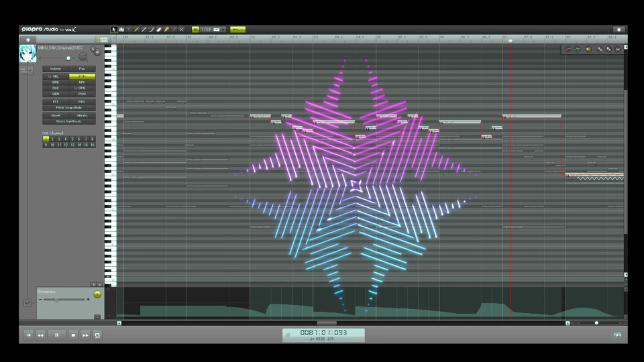
Task: Choose out channel 5
Action: coord(72,139)
